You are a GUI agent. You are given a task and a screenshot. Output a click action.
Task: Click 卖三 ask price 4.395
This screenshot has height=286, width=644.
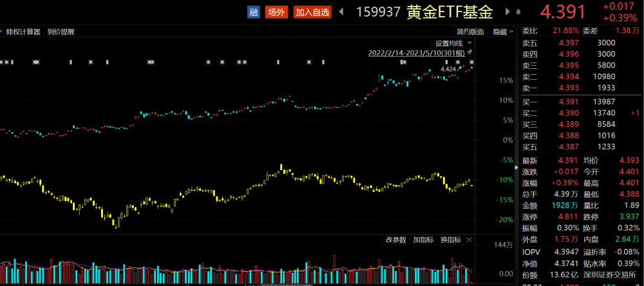(569, 65)
